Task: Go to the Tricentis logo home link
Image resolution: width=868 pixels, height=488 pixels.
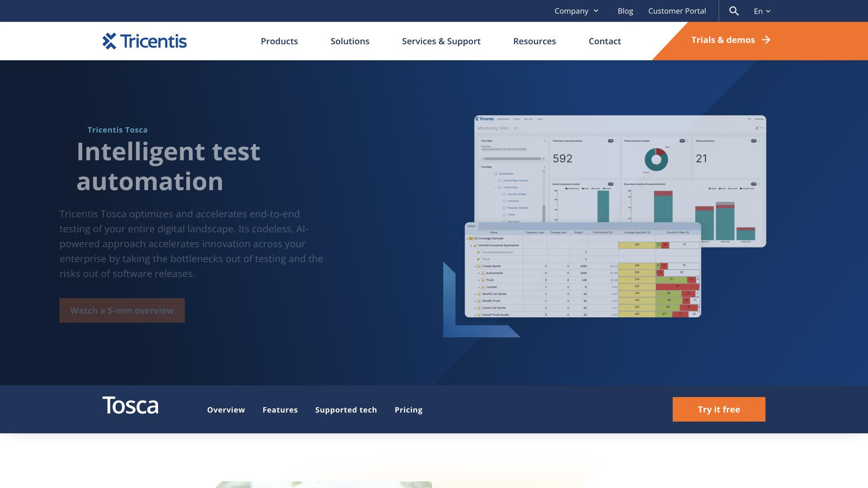Action: (x=144, y=41)
